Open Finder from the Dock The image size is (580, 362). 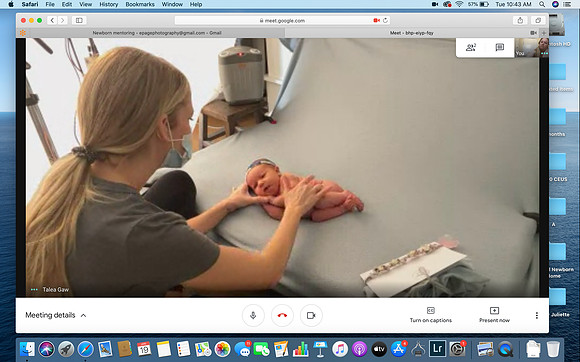27,349
